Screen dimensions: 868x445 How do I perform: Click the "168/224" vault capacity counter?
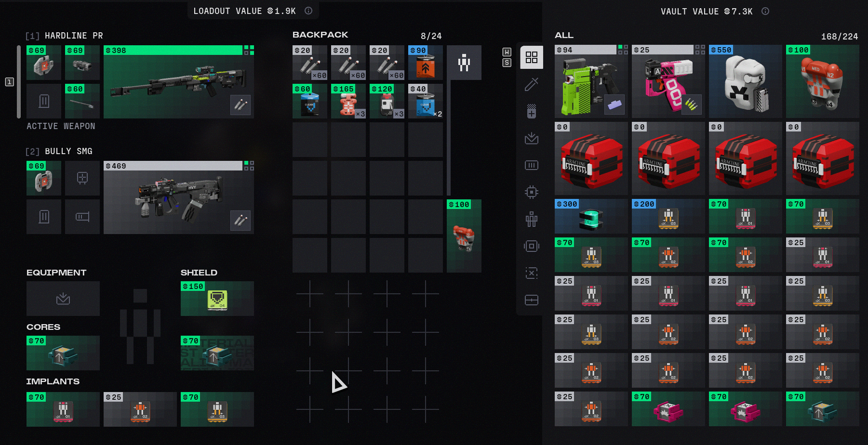pos(840,37)
